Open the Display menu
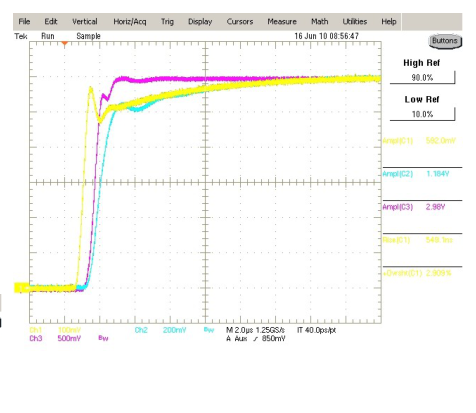The height and width of the screenshot is (413, 476). 200,22
